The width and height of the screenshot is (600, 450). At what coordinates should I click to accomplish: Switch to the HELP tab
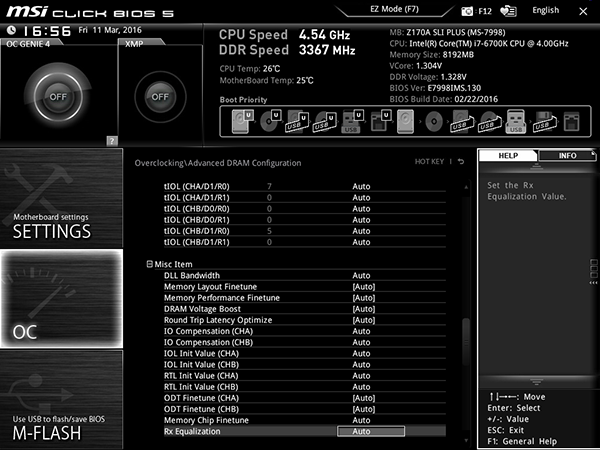508,155
